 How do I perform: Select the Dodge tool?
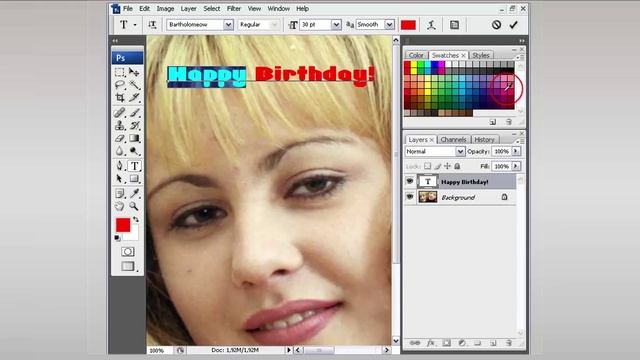coord(134,151)
